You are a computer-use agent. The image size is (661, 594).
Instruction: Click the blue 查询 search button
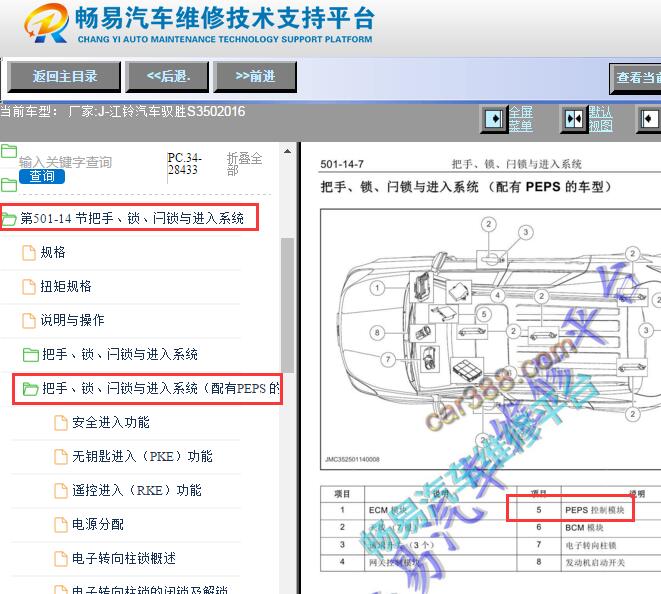pos(42,176)
